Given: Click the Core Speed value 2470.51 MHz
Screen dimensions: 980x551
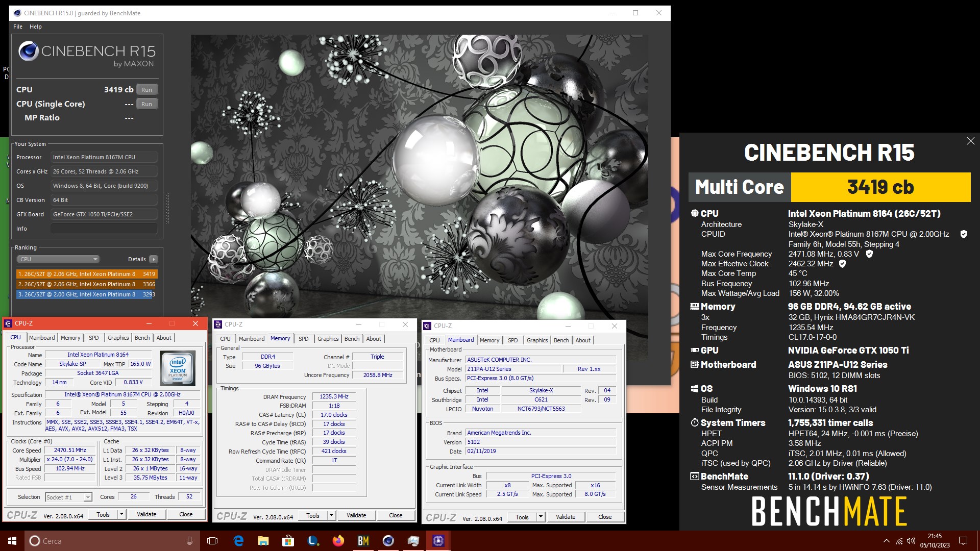Looking at the screenshot, I should point(70,450).
